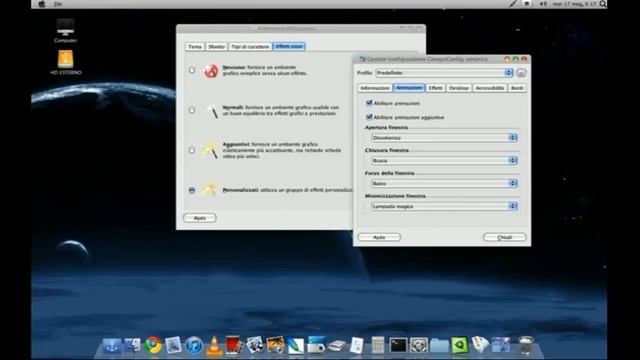Image resolution: width=640 pixels, height=360 pixels.
Task: Open the iPhoto pictures dock icon
Action: 255,345
